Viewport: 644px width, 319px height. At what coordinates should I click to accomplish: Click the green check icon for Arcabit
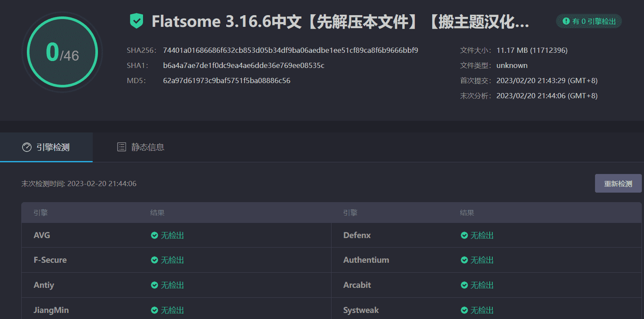click(464, 285)
